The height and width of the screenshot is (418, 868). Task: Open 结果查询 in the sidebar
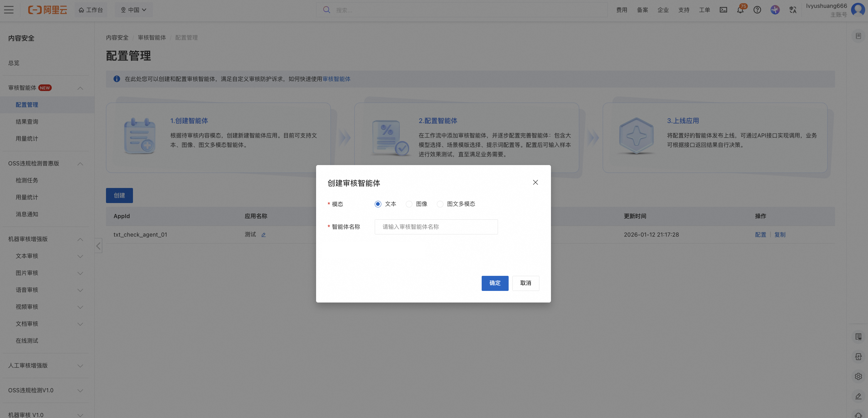(x=27, y=122)
